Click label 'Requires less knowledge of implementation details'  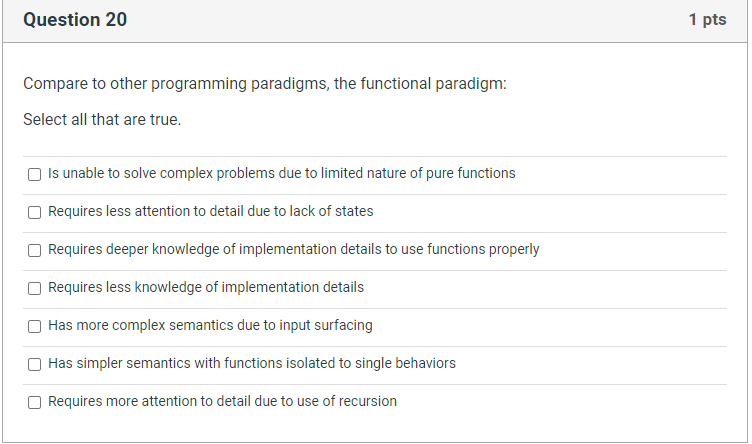click(x=205, y=287)
